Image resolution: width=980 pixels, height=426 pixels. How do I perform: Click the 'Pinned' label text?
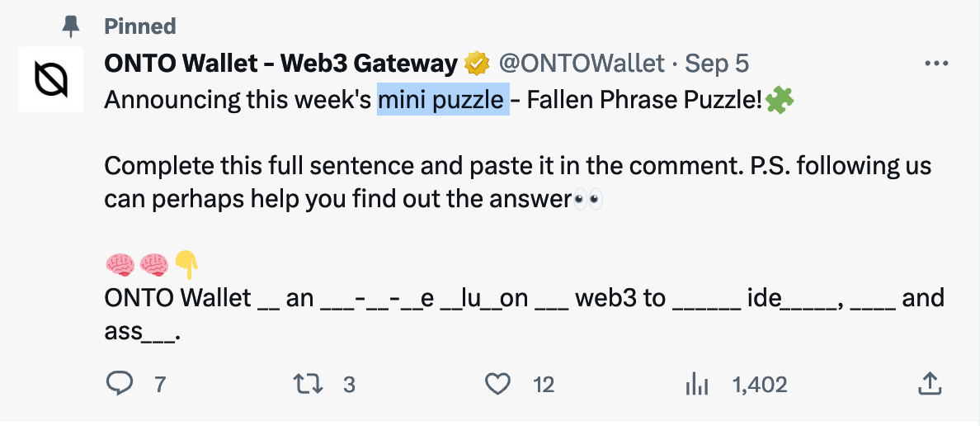(x=140, y=26)
